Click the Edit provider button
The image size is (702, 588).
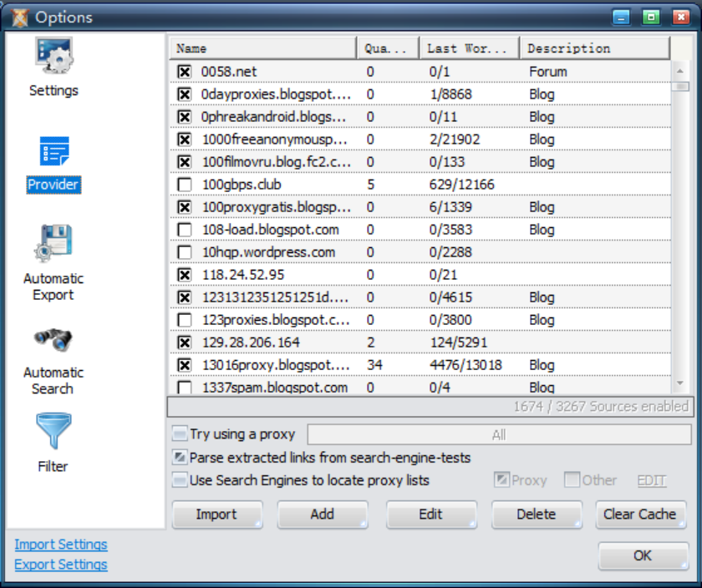tap(431, 514)
